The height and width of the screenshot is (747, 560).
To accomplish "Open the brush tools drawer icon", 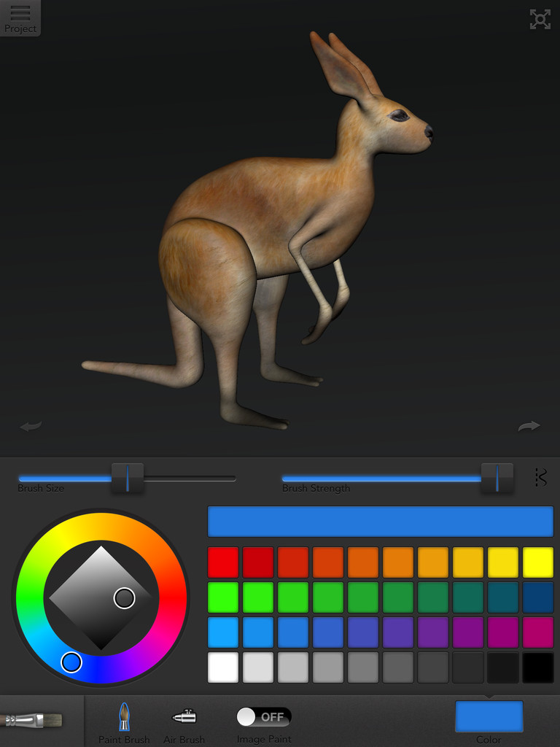I will coord(31,719).
